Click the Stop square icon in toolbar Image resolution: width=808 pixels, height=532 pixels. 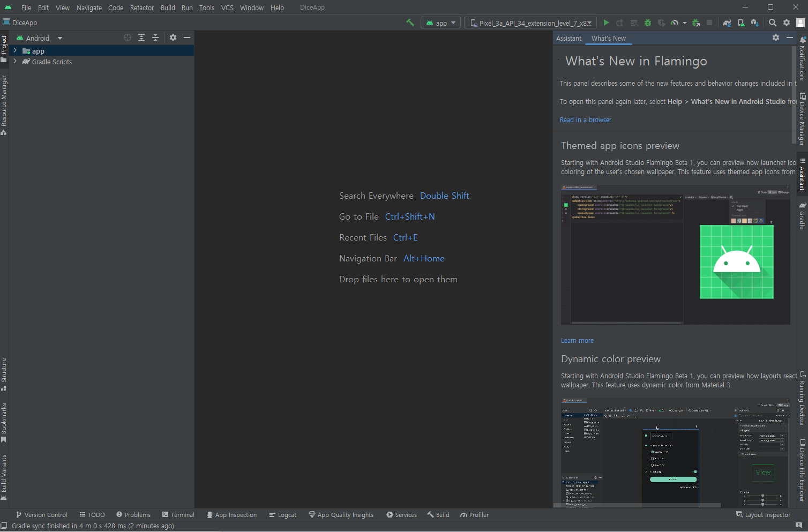coord(709,23)
